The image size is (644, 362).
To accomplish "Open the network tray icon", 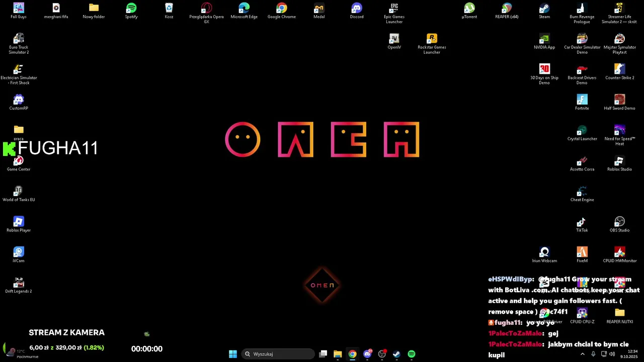I will [x=604, y=354].
